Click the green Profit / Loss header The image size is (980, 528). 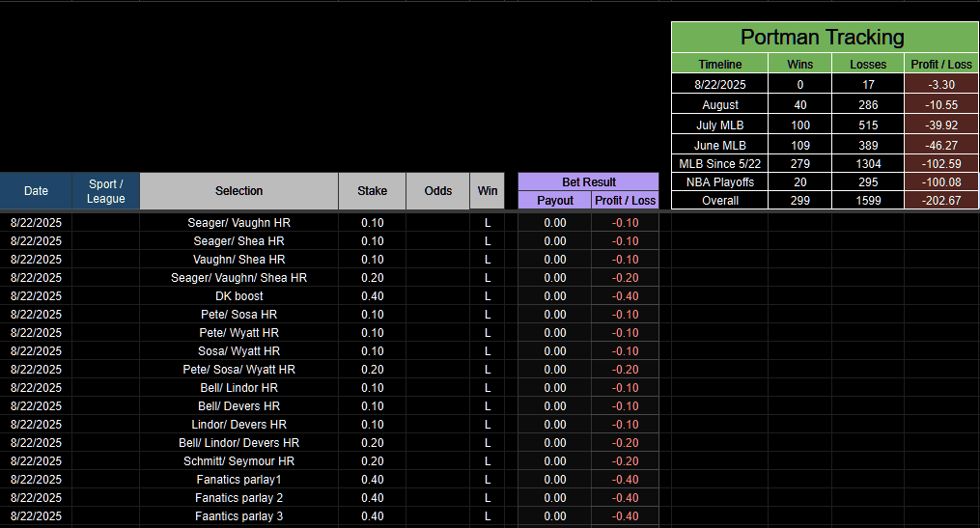[x=941, y=64]
